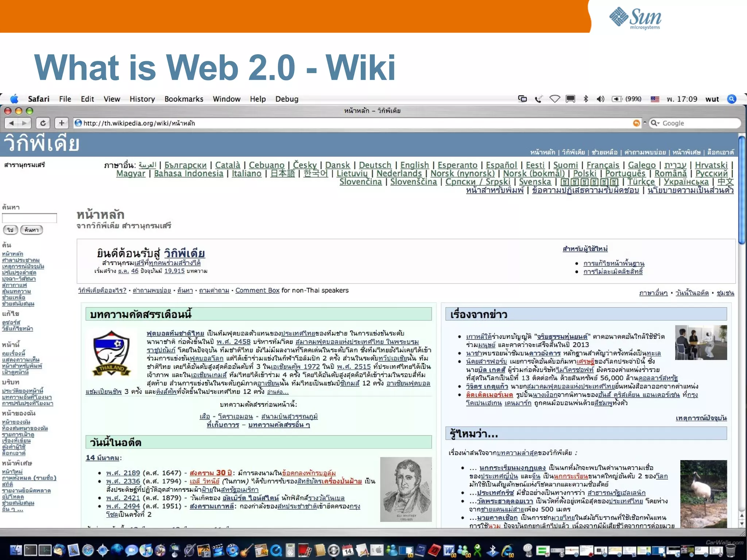
Task: Open the US flag input menu
Action: point(655,99)
